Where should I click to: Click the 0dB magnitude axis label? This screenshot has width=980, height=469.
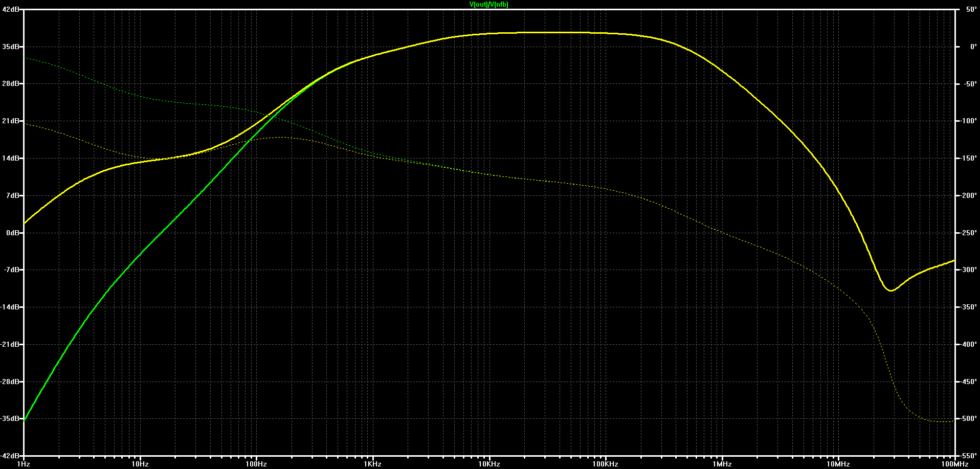coord(13,233)
